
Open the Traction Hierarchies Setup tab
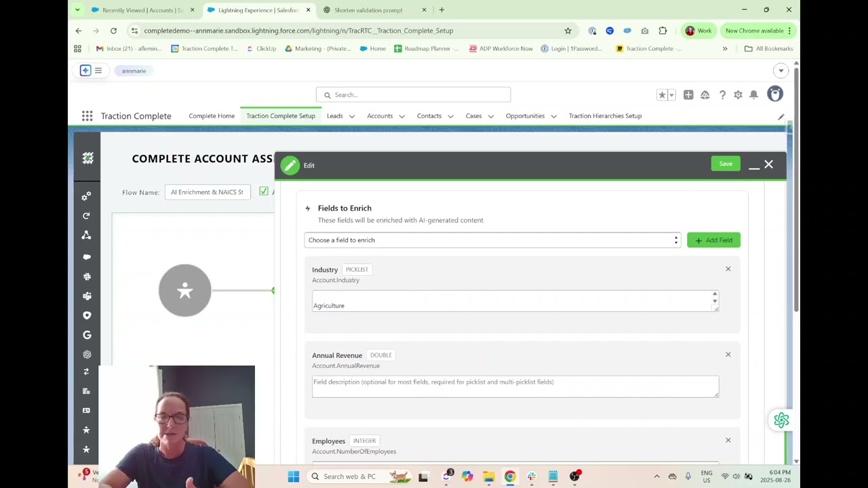tap(605, 116)
